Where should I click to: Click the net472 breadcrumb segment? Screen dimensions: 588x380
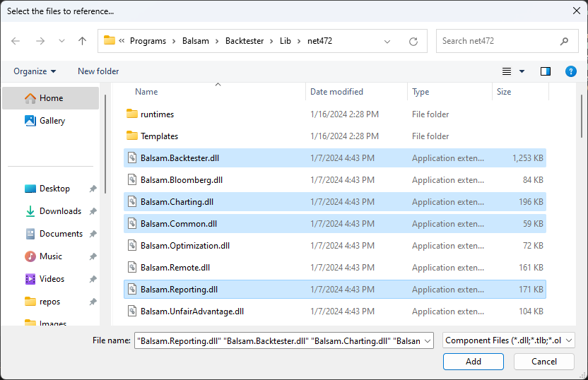click(x=320, y=41)
